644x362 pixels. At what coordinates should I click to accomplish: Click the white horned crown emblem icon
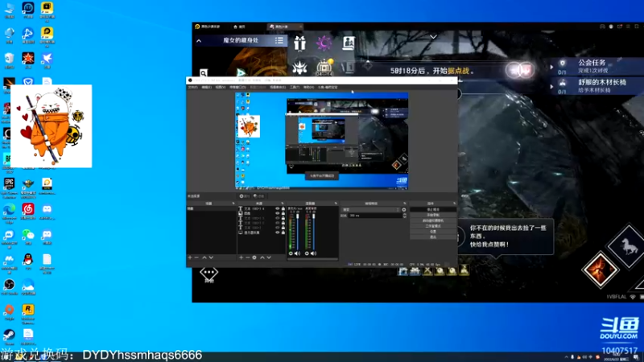[299, 67]
